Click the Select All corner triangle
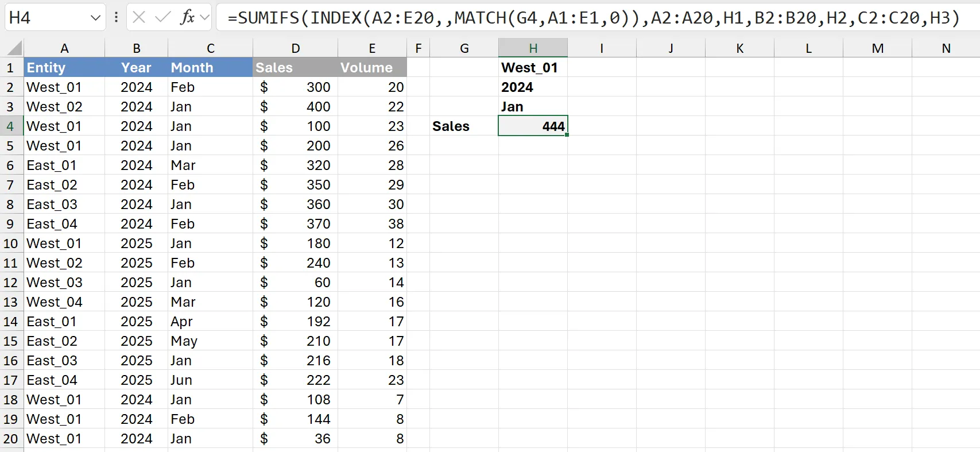 pos(13,48)
